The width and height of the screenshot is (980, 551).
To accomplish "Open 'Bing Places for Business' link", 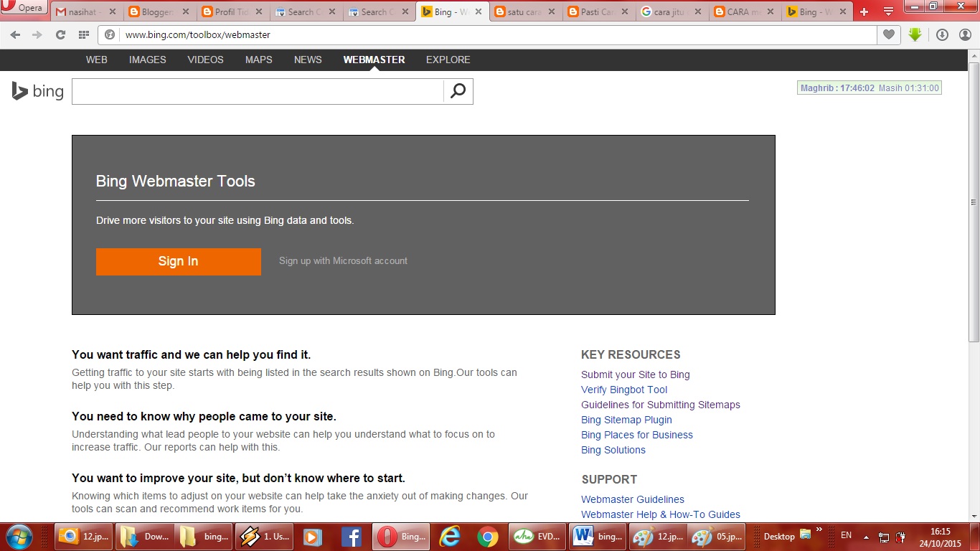I will click(x=637, y=435).
